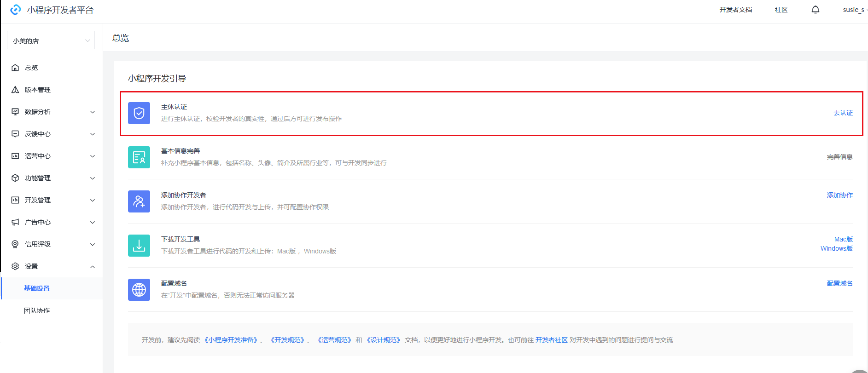Open the 《设计规范》 document link
Screen dimensions: 868x373
(384, 340)
